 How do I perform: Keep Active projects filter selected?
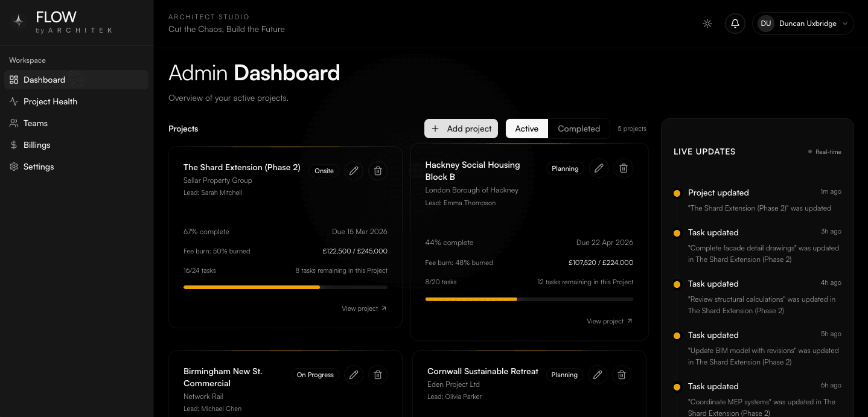(x=526, y=129)
